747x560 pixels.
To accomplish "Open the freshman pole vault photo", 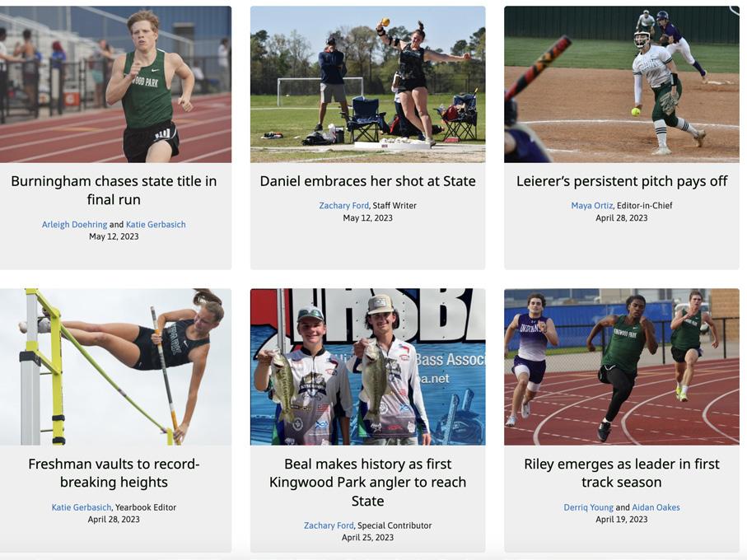I will click(x=115, y=366).
